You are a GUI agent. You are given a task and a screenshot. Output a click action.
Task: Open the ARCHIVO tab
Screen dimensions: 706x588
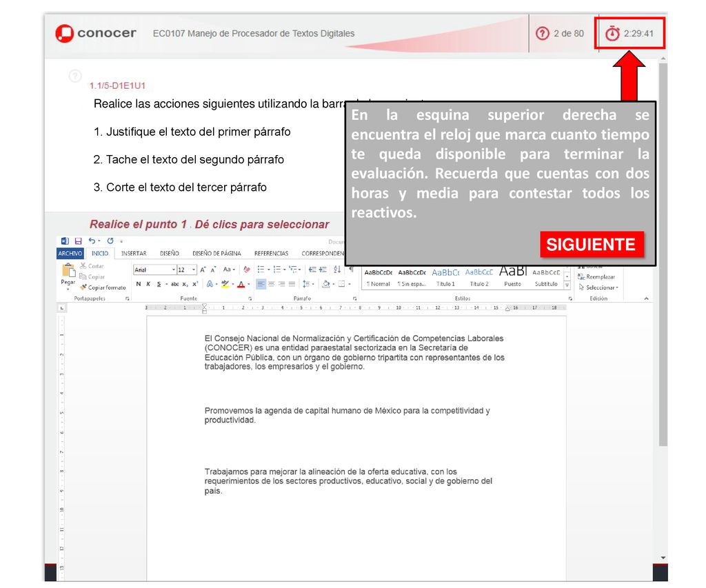point(70,254)
